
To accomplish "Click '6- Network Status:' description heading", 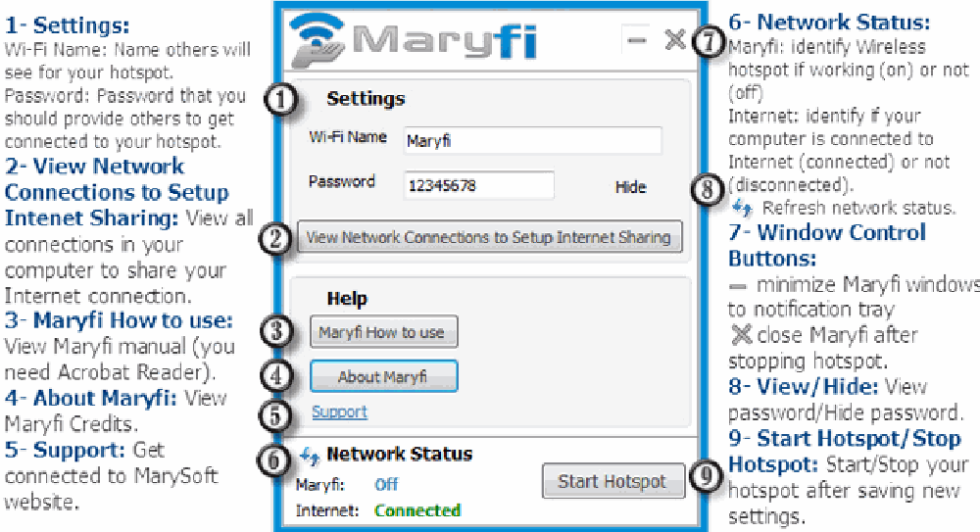I will [829, 23].
